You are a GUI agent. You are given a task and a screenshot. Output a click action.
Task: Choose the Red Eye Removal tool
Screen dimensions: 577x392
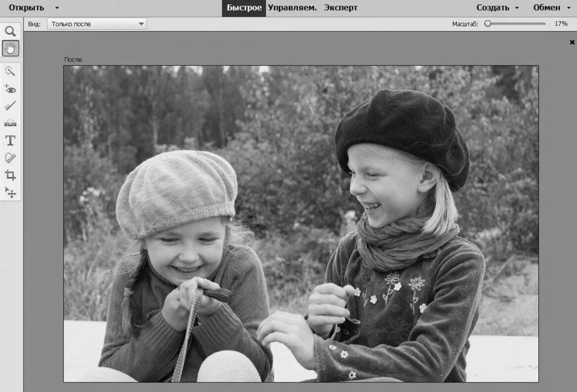pyautogui.click(x=11, y=89)
